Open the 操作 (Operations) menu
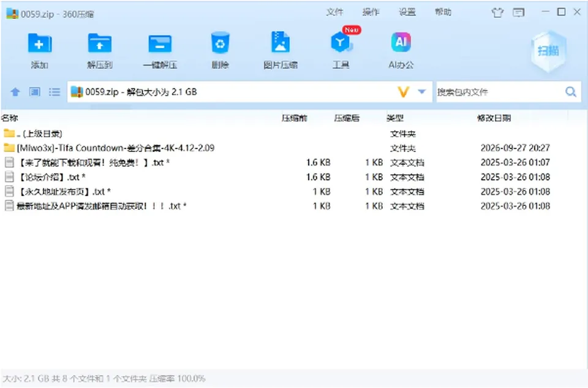Viewport: 588px width, 388px height. click(x=371, y=12)
